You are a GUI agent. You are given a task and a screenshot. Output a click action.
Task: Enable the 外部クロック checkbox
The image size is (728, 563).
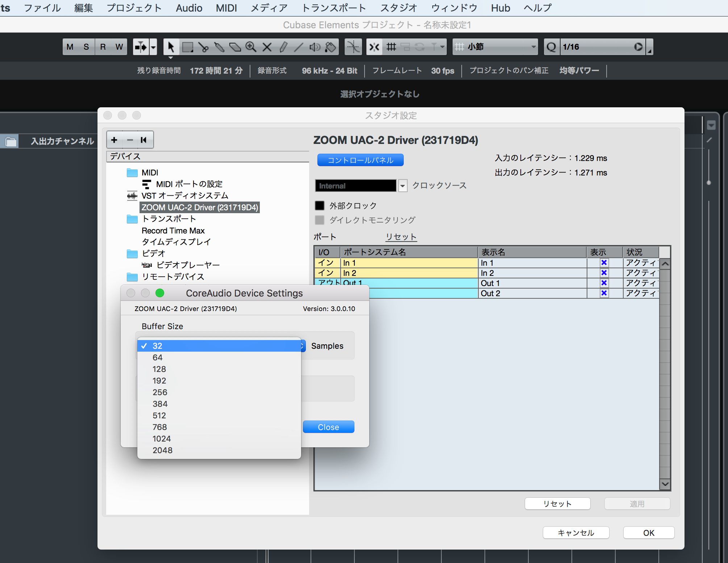[x=320, y=206]
